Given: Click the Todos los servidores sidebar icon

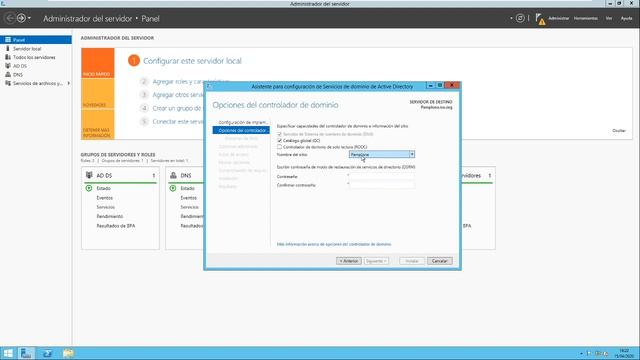Looking at the screenshot, I should click(8, 57).
